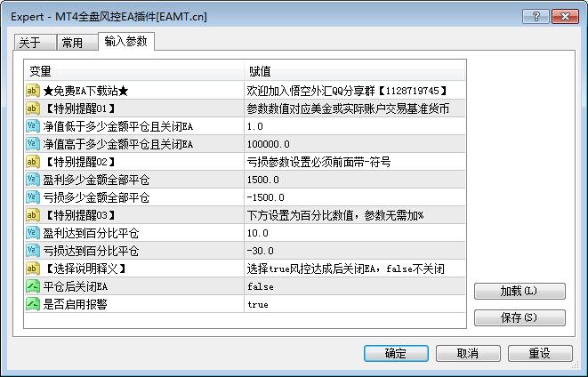Click the boolean icon beside 平仓后关闭EA
Viewport: 588px width, 377px height.
(33, 286)
